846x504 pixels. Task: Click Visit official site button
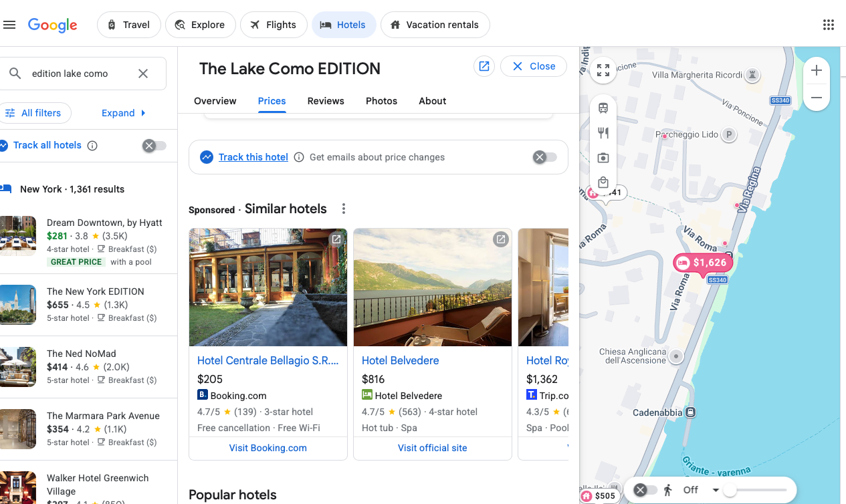pyautogui.click(x=433, y=448)
